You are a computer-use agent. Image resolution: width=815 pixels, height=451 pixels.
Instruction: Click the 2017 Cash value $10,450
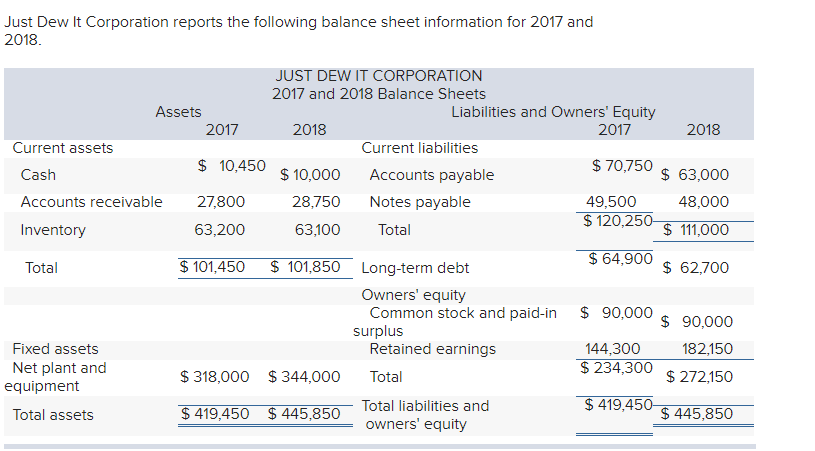[x=231, y=165]
